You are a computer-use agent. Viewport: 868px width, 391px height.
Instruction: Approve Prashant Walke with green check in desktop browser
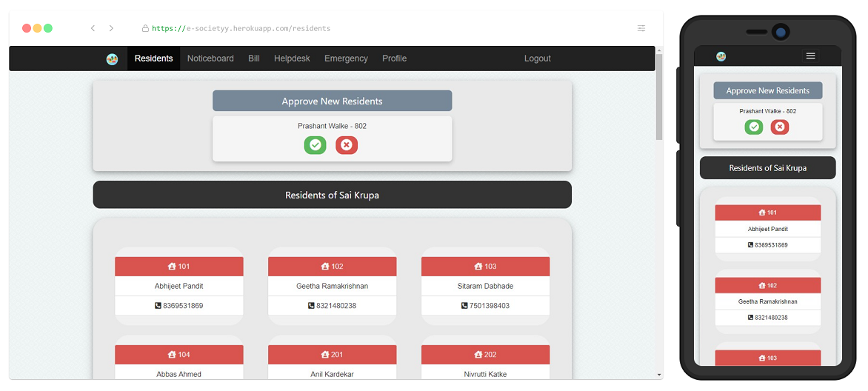[x=315, y=145]
